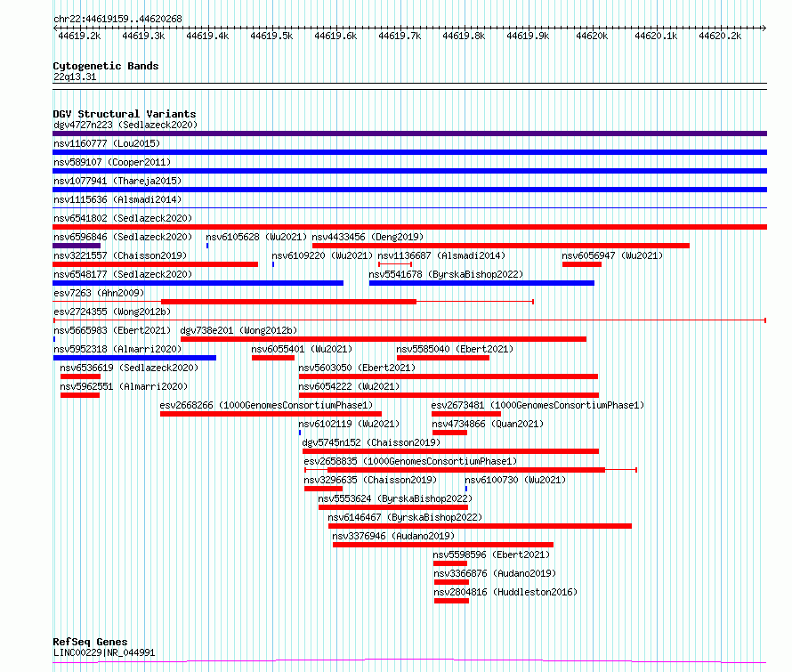Click the pink LINC00229 gene line
792x672 pixels.
point(409,660)
